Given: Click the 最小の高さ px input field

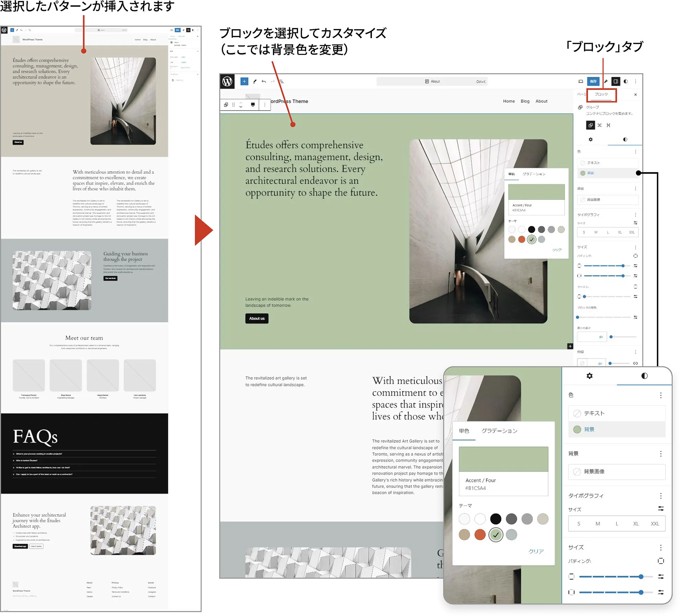Looking at the screenshot, I should 589,337.
